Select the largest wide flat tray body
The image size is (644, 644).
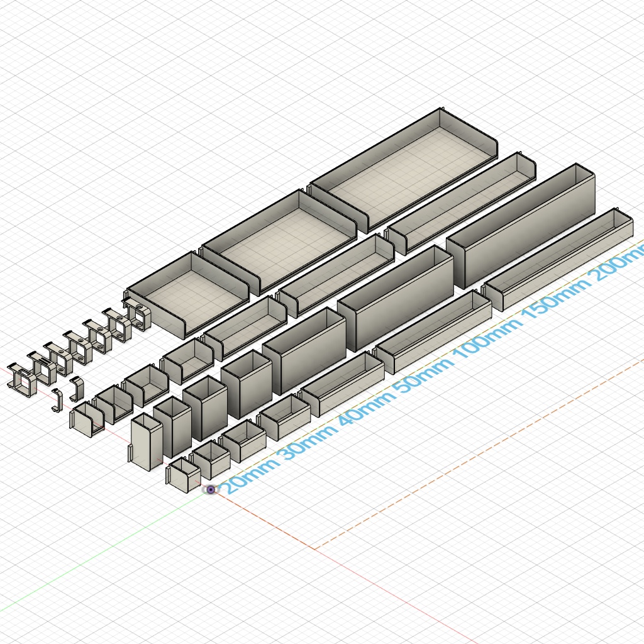(x=403, y=170)
